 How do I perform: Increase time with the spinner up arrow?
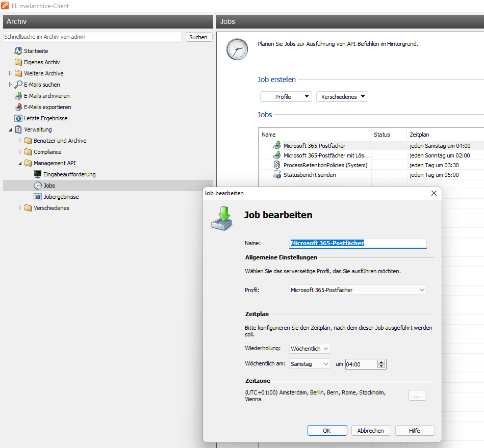pyautogui.click(x=381, y=362)
